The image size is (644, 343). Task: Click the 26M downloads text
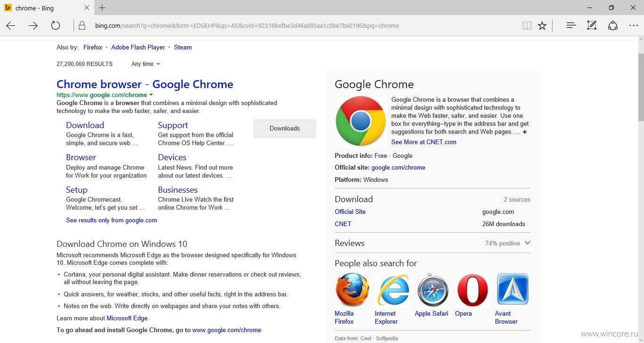point(504,224)
